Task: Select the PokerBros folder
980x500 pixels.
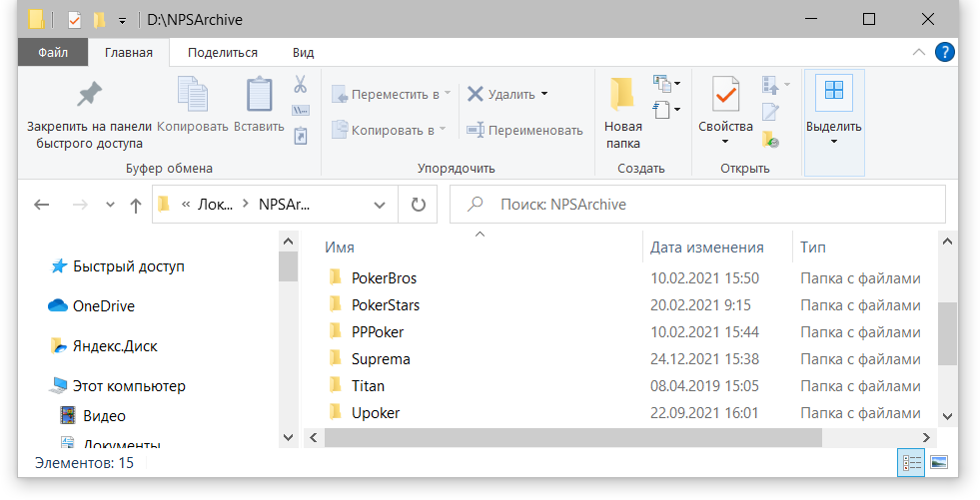Action: pyautogui.click(x=384, y=277)
